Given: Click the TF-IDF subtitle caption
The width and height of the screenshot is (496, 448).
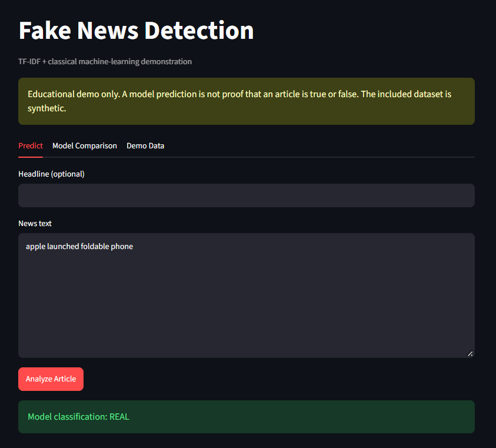Looking at the screenshot, I should point(105,61).
